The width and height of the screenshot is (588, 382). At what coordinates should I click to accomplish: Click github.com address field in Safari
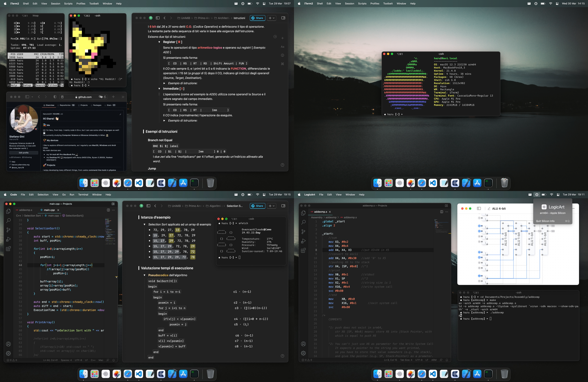pos(83,97)
